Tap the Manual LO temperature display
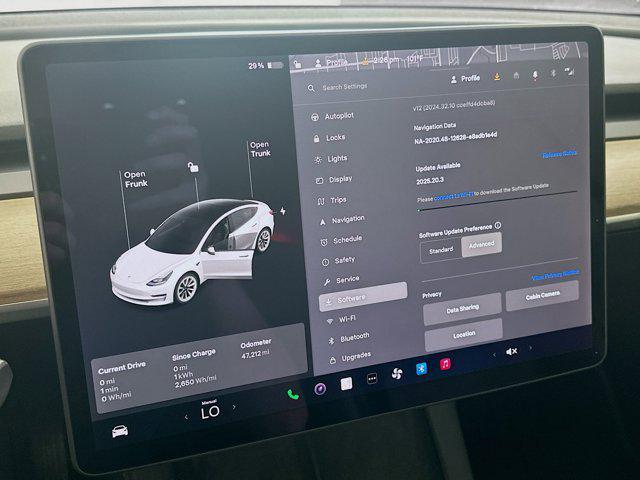This screenshot has width=640, height=480. point(210,410)
